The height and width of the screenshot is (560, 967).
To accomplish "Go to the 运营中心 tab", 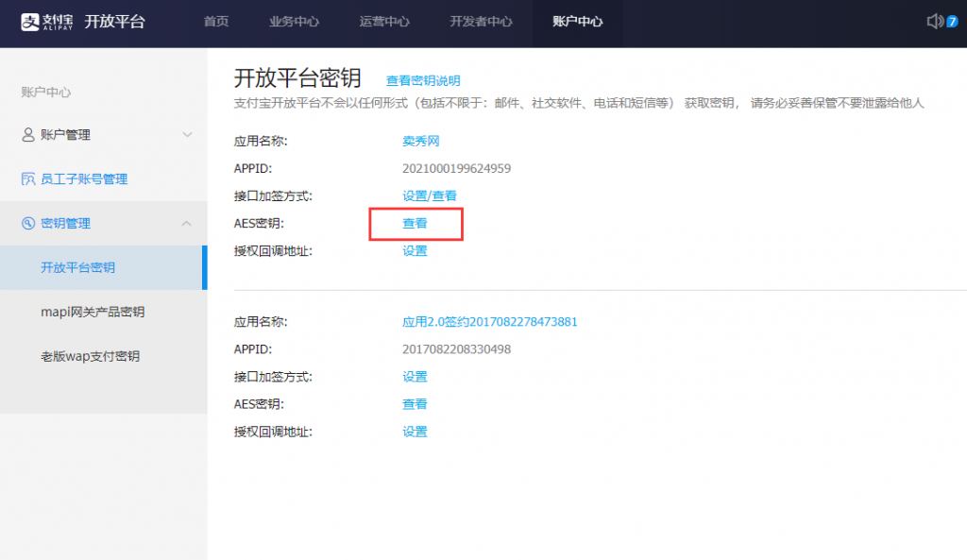I will (384, 22).
